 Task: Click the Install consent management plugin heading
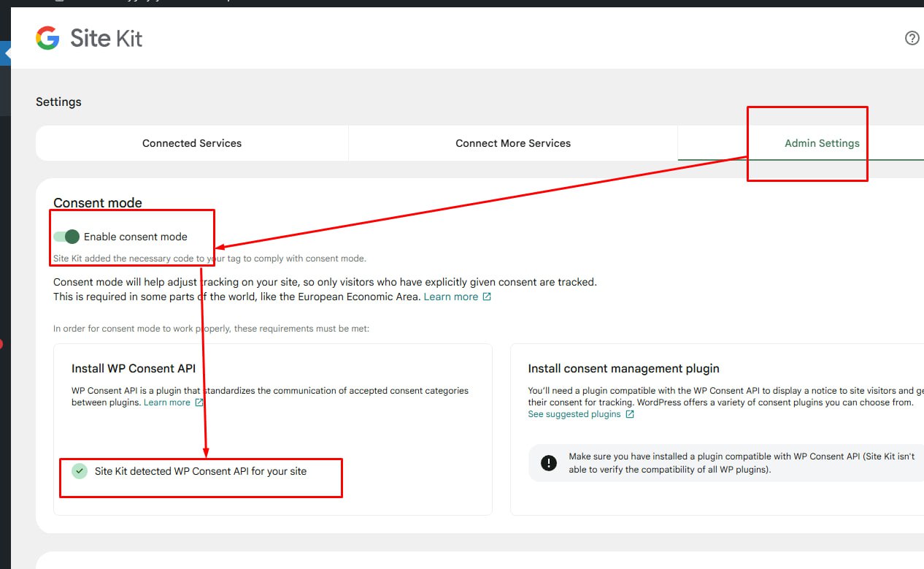(x=624, y=368)
